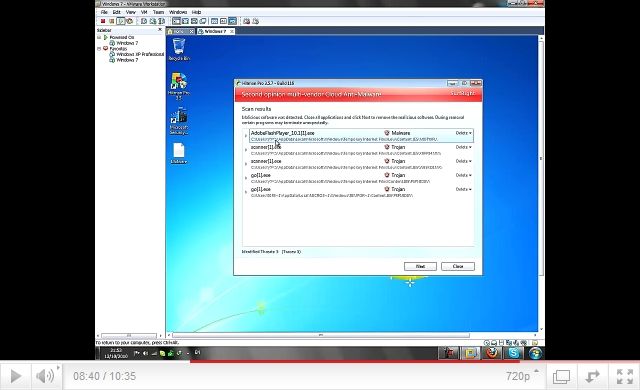
Task: Click the Revert to Snapshot toolbar icon
Action: coord(153,21)
